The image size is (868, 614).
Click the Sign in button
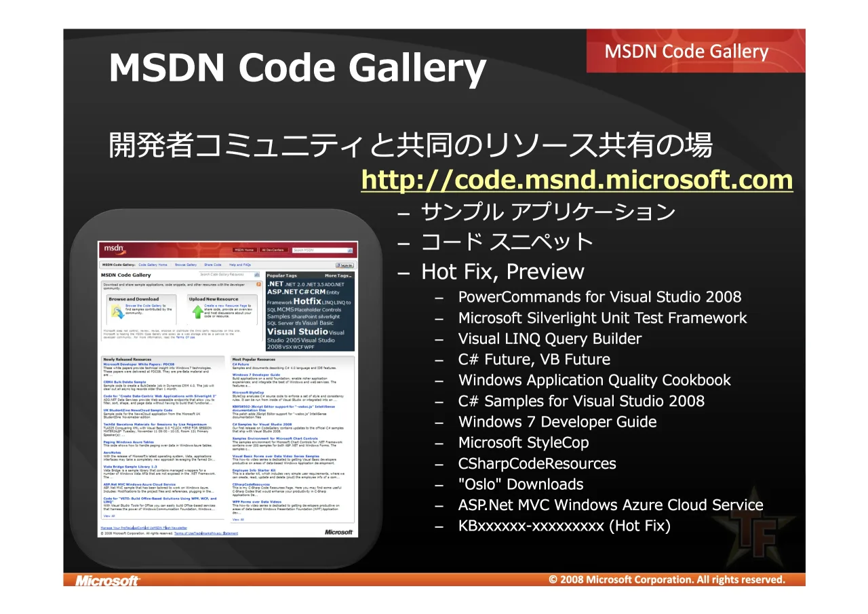[x=344, y=265]
